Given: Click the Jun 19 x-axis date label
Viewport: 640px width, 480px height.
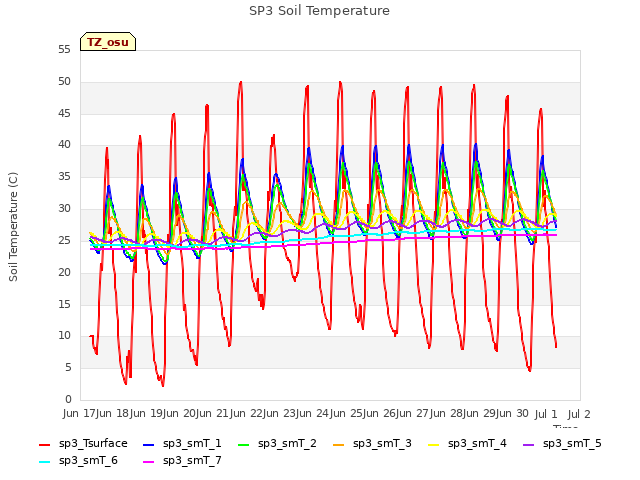Looking at the screenshot, I should tap(146, 414).
